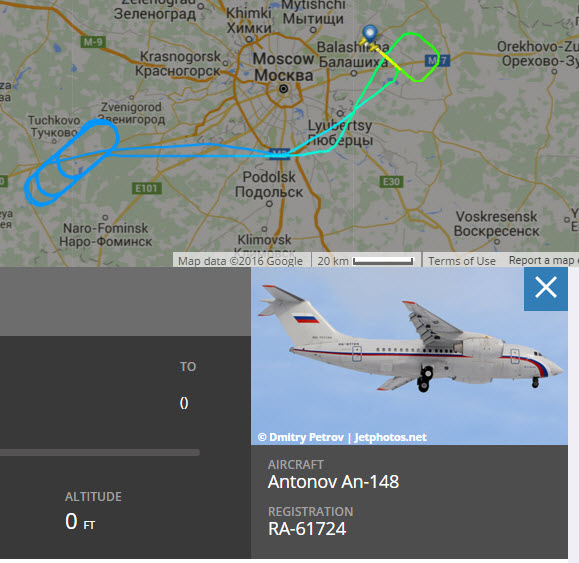Click the Moscow city center marker
Image resolution: width=579 pixels, height=563 pixels.
(284, 89)
